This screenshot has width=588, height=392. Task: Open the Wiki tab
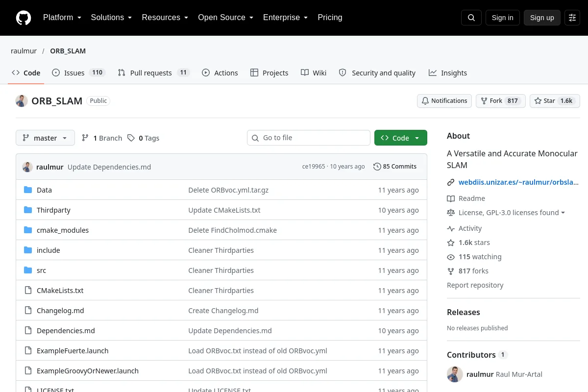click(x=314, y=73)
